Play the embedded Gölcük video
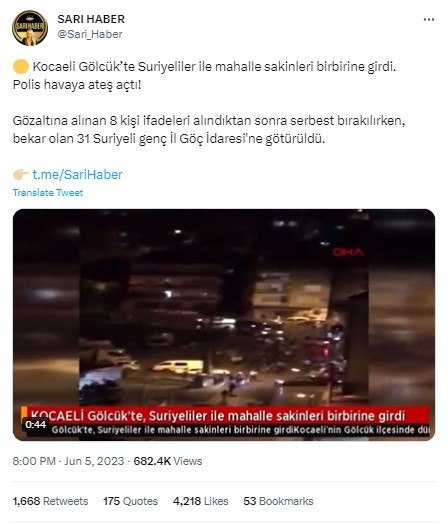The height and width of the screenshot is (524, 448). tap(224, 324)
